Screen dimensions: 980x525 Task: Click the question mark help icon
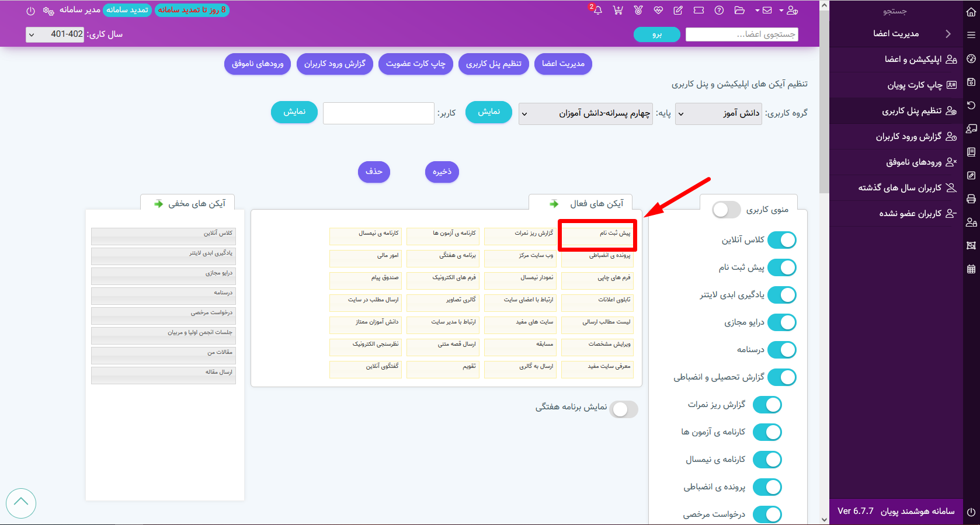pyautogui.click(x=720, y=11)
